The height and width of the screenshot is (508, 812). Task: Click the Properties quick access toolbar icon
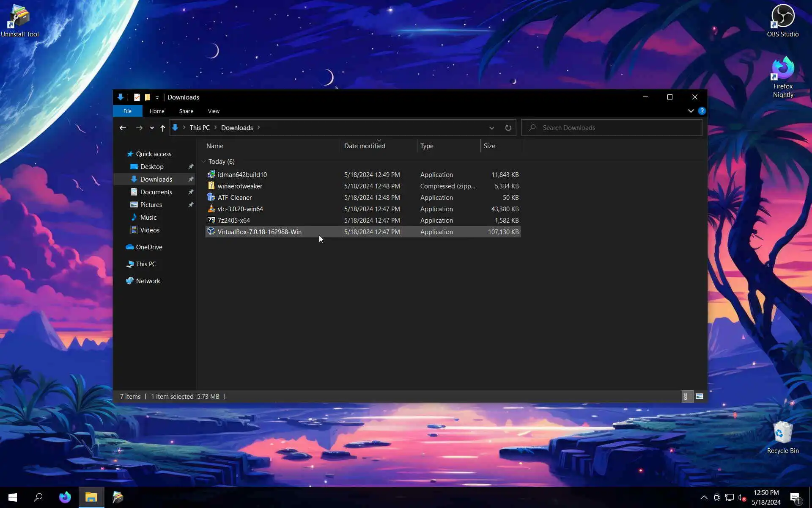(x=137, y=97)
